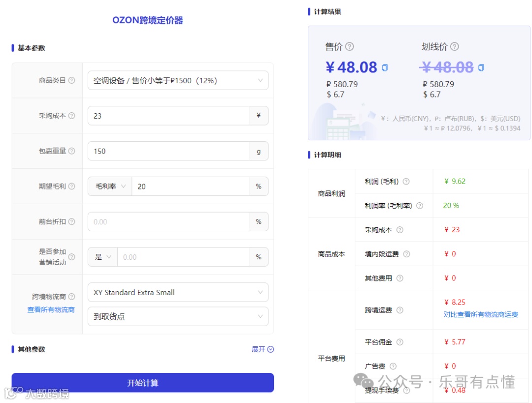Click help icon next to 划线价
This screenshot has width=532, height=403.
(x=455, y=46)
